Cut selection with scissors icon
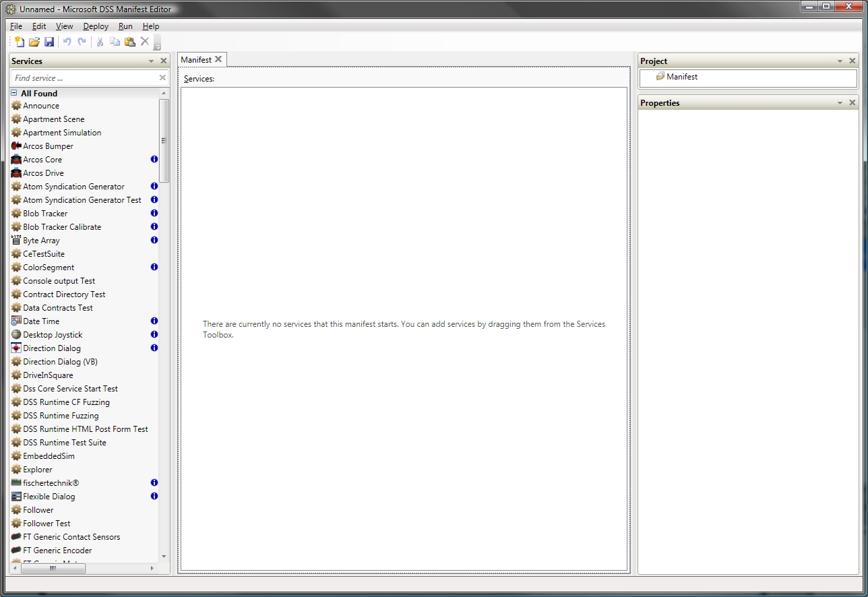868x597 pixels. [x=100, y=42]
